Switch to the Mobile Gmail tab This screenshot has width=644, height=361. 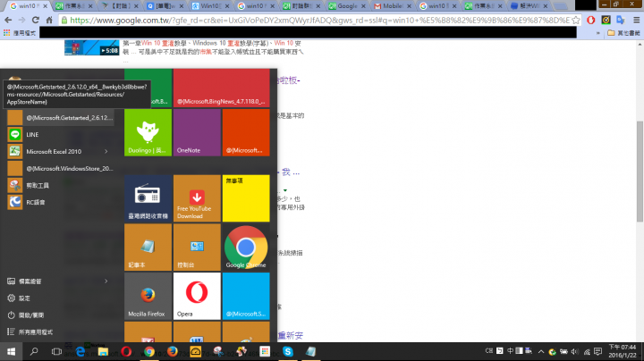tap(392, 5)
